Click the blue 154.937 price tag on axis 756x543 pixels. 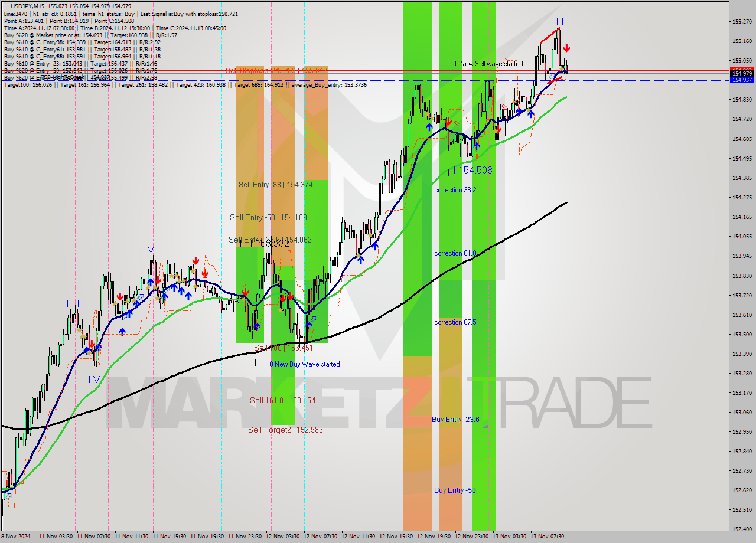click(742, 80)
